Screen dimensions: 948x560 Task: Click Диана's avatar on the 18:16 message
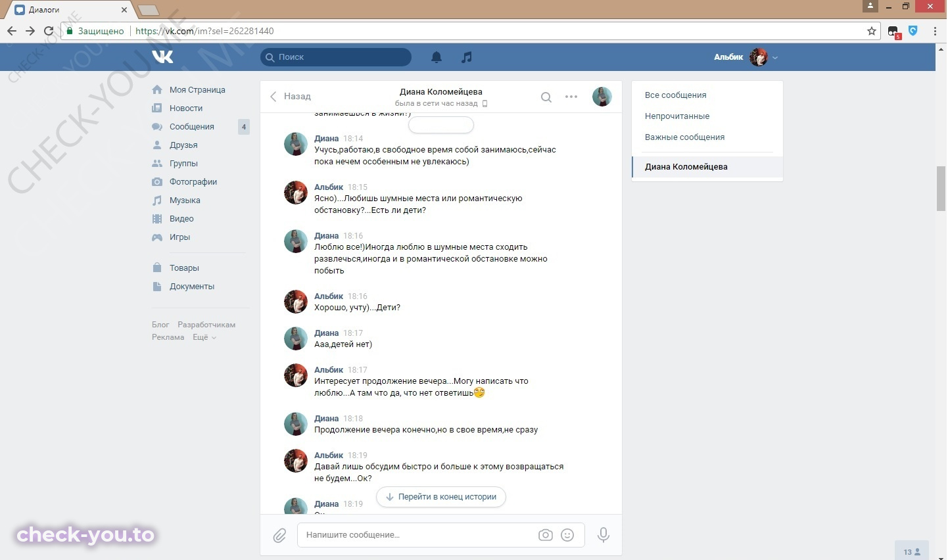[x=296, y=241]
